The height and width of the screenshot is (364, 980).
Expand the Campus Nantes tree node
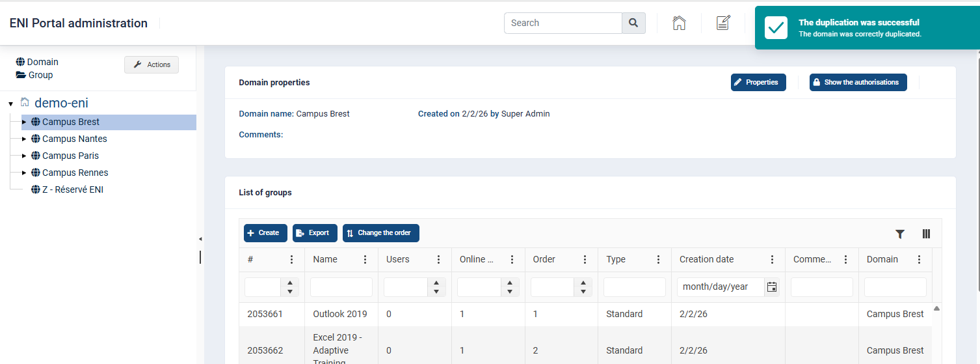tap(25, 139)
